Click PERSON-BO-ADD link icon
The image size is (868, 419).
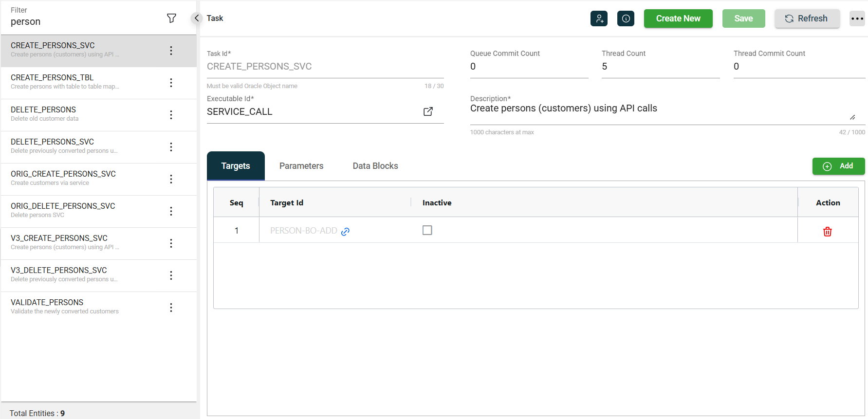coord(345,232)
